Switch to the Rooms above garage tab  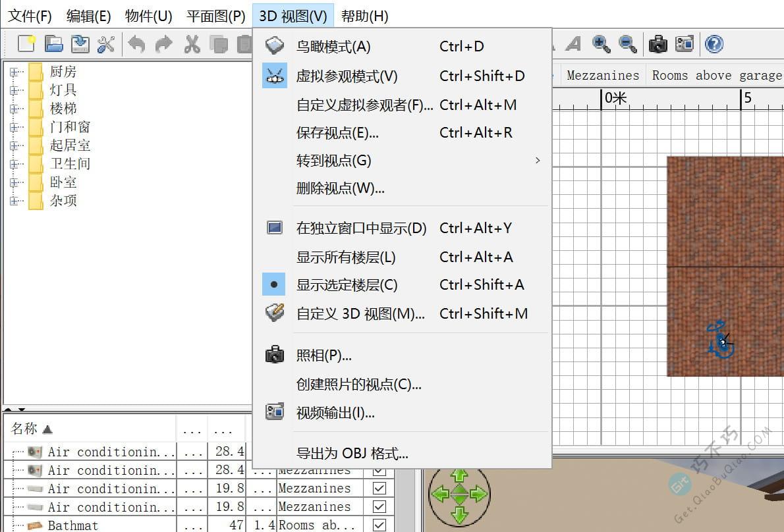coord(715,76)
